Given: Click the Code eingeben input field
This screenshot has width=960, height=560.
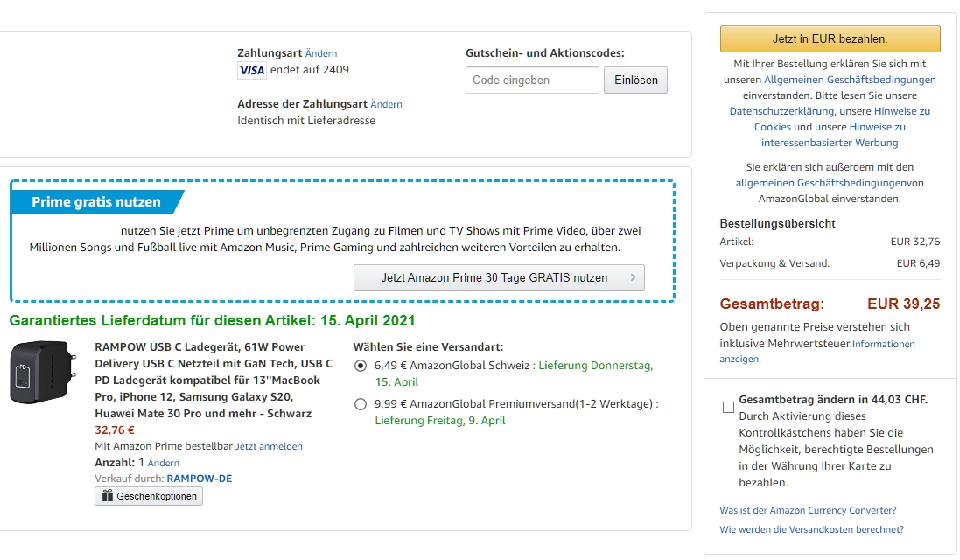Looking at the screenshot, I should click(x=532, y=80).
